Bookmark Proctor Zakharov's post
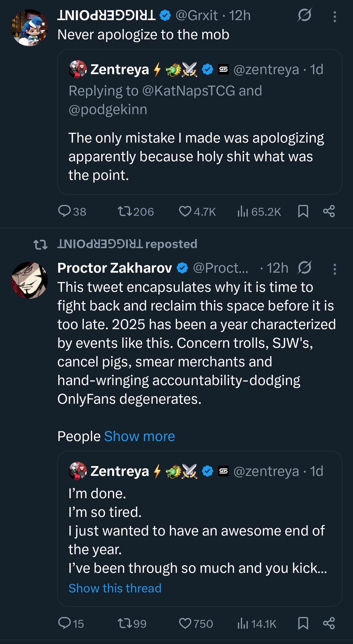This screenshot has height=644, width=353. coord(303,623)
